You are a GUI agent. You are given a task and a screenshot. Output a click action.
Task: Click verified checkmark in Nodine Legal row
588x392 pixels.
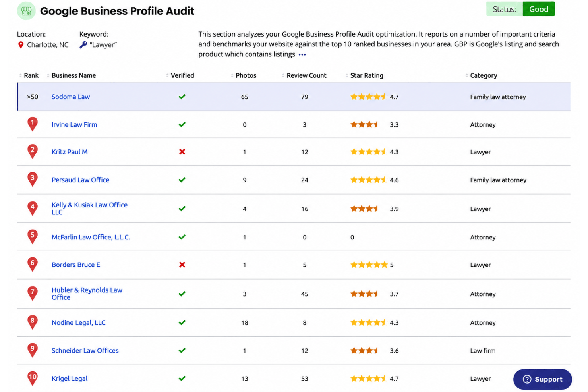tap(182, 322)
